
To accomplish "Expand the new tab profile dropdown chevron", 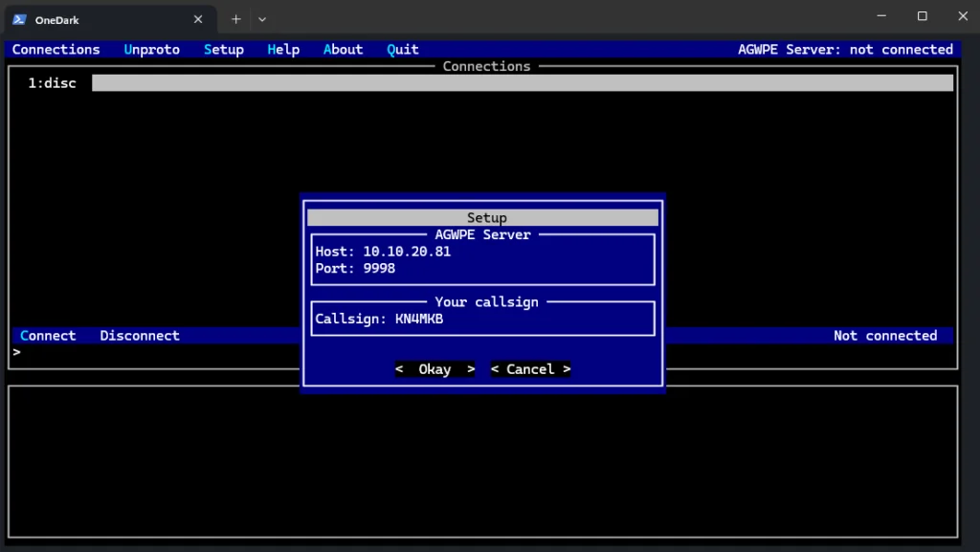I will [x=262, y=19].
